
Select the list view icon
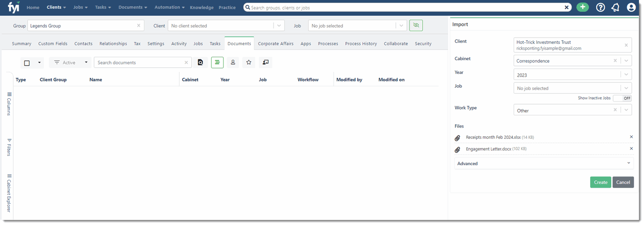tap(217, 63)
